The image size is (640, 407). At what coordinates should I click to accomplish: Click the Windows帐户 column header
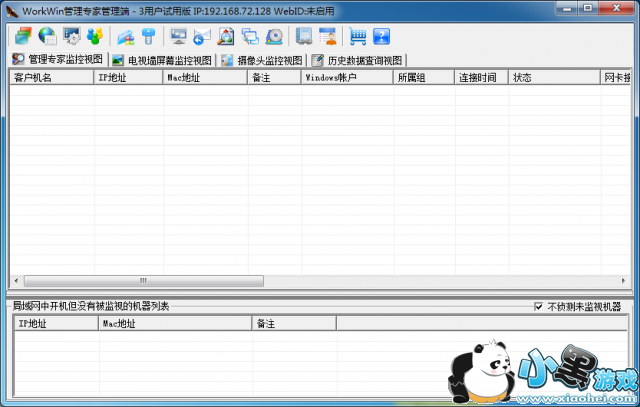pyautogui.click(x=347, y=78)
